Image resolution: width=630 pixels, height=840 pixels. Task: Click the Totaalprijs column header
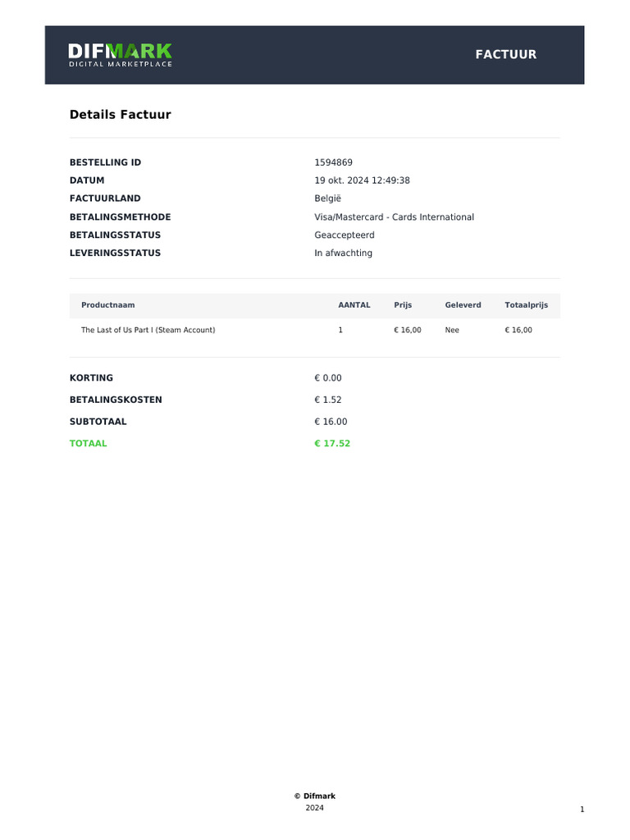point(526,305)
